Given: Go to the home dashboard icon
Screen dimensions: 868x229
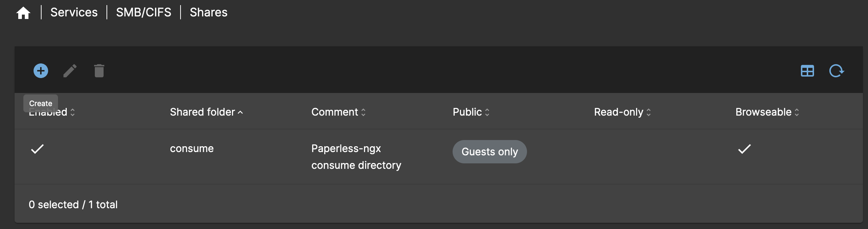Looking at the screenshot, I should tap(23, 13).
